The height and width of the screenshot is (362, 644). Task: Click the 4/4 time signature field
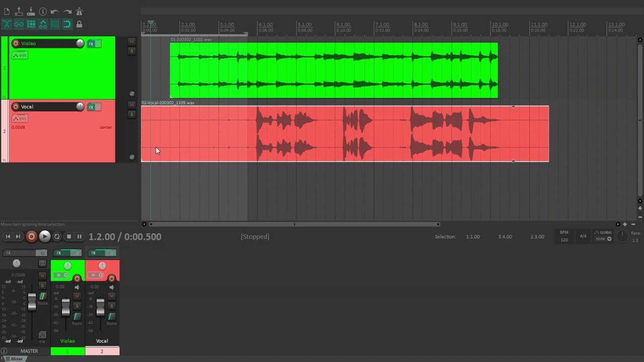583,236
